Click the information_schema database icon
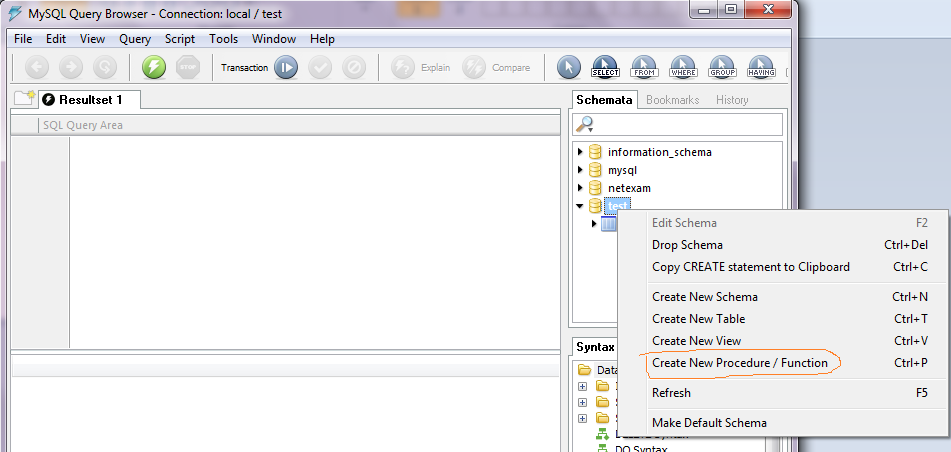Screen dimensions: 951x452 pyautogui.click(x=595, y=152)
